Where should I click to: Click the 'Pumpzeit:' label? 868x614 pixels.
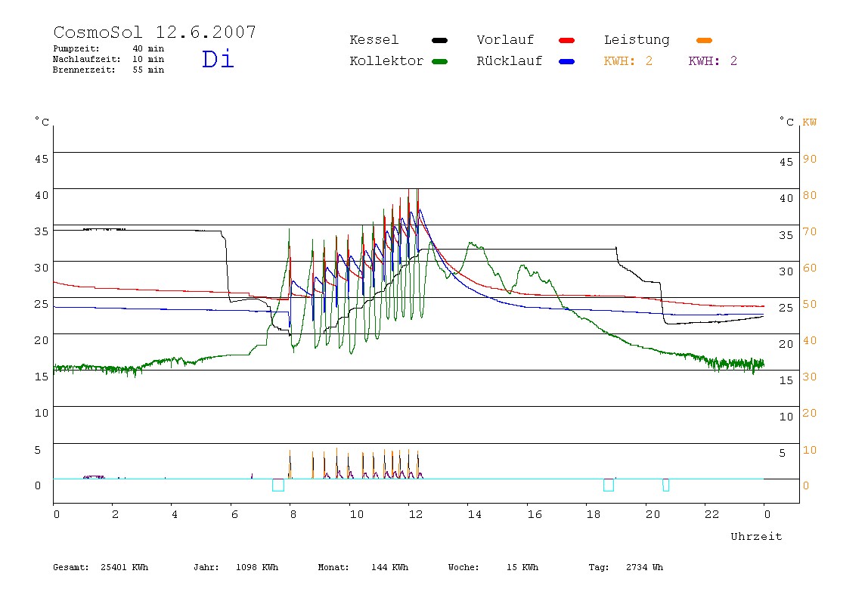tap(76, 48)
